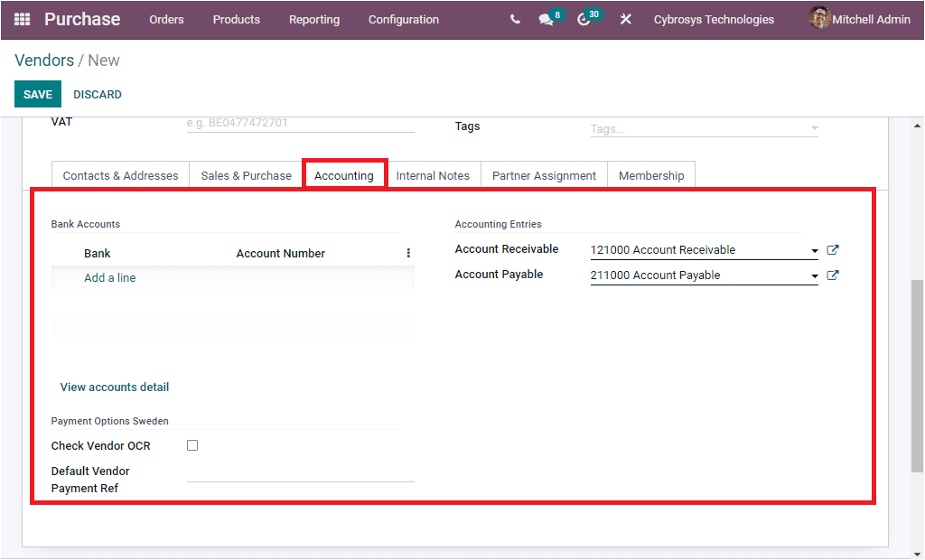This screenshot has width=925, height=560.
Task: Open conversations via the chat bubbles icon
Action: pyautogui.click(x=547, y=19)
